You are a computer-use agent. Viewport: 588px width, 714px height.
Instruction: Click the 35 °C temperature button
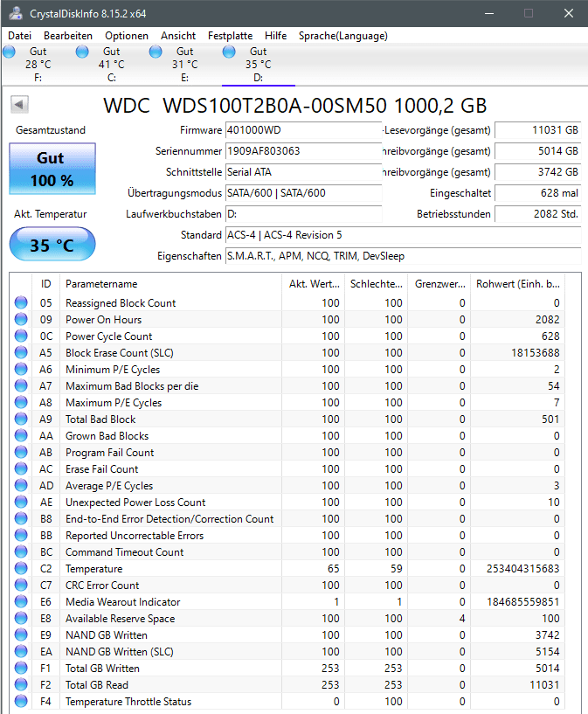(x=52, y=245)
